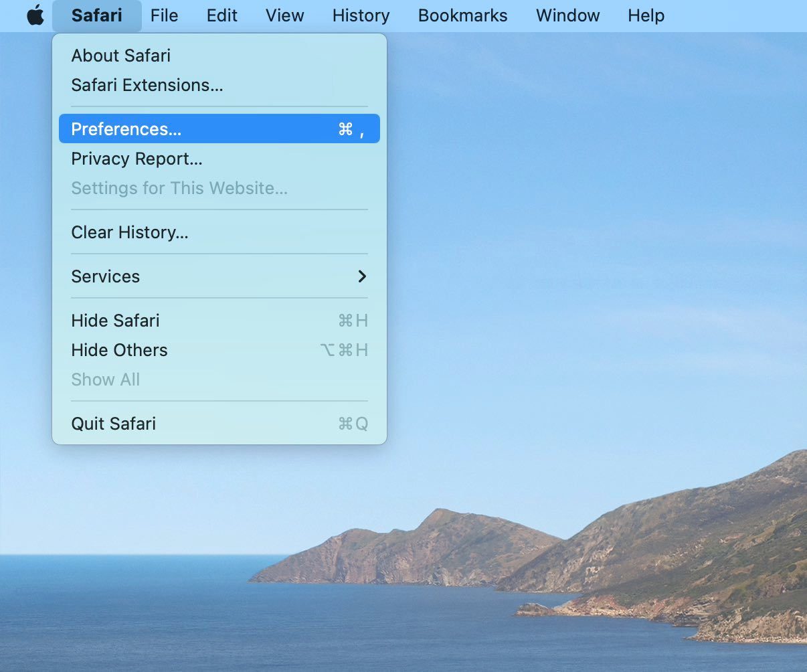This screenshot has width=807, height=672.
Task: Select Hide Others
Action: point(219,350)
